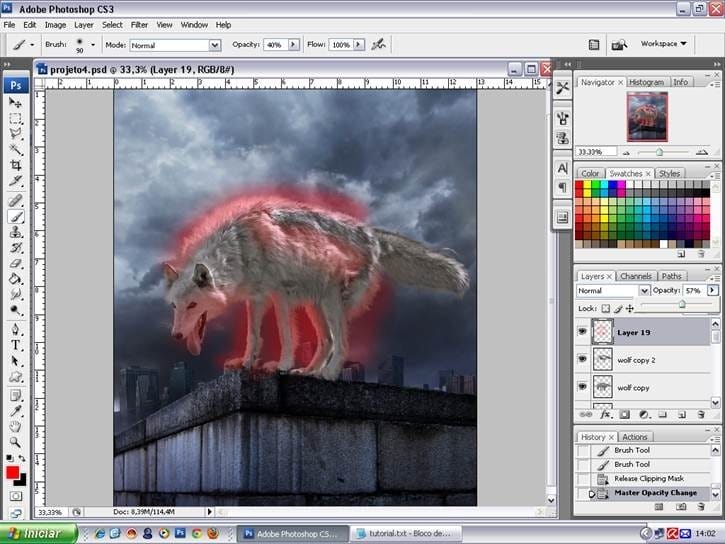Open the Tool preset picker arrow

coord(32,45)
